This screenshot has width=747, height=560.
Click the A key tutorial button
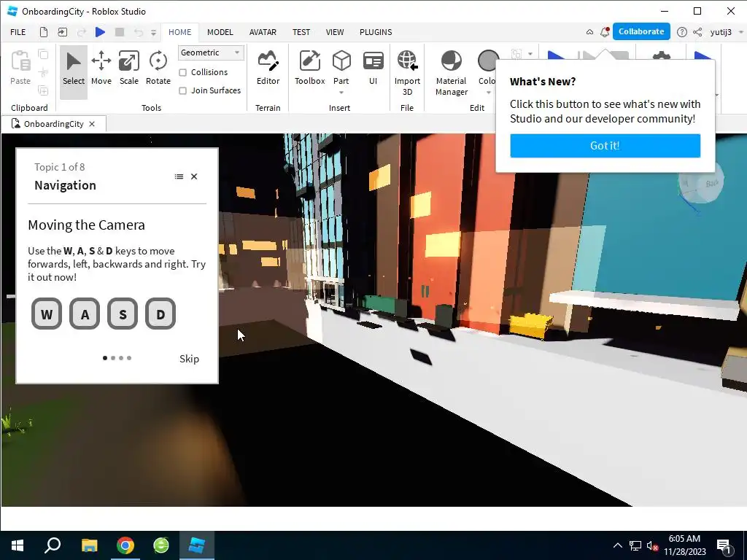click(85, 314)
